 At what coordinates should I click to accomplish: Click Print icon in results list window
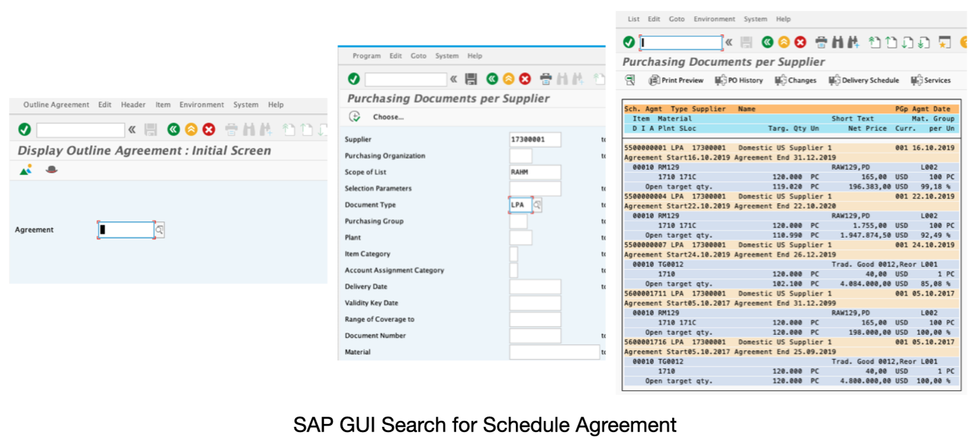[821, 42]
